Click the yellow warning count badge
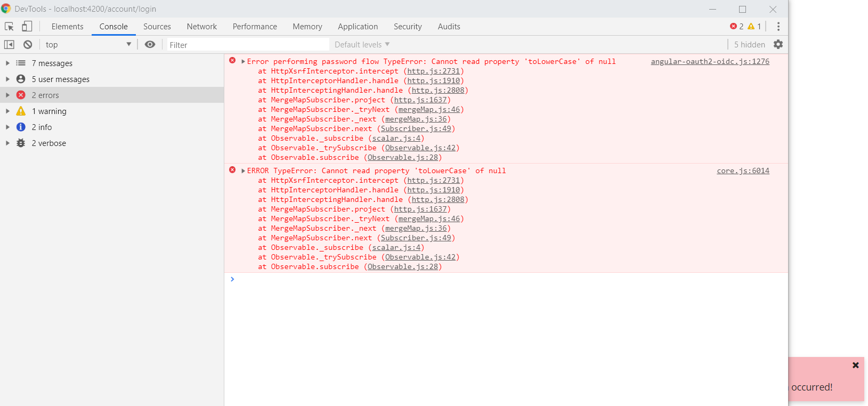The height and width of the screenshot is (406, 868). pos(755,26)
